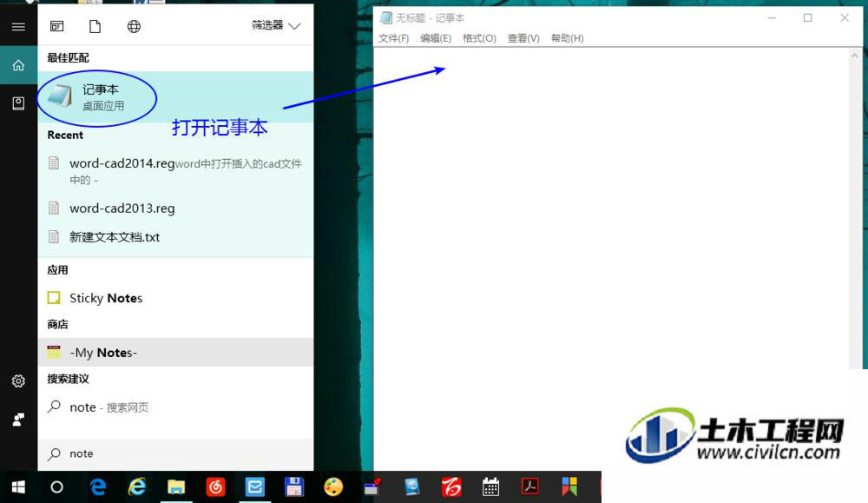Minimize the Notepad window
868x503 pixels.
pos(772,17)
